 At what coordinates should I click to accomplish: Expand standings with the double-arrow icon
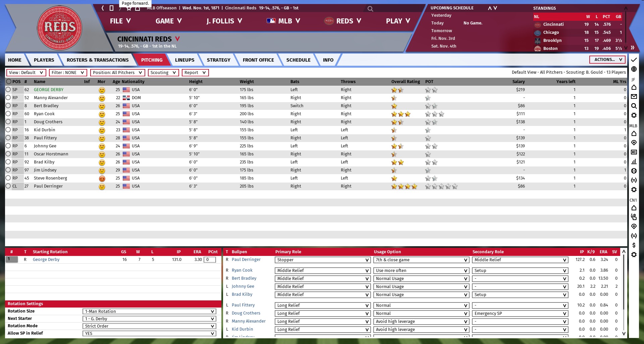[x=633, y=48]
